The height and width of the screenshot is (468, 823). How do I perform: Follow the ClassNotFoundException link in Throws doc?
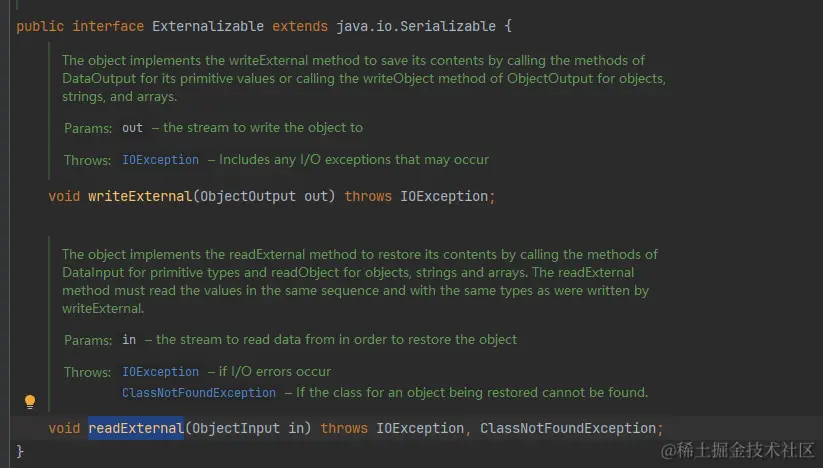(x=199, y=393)
